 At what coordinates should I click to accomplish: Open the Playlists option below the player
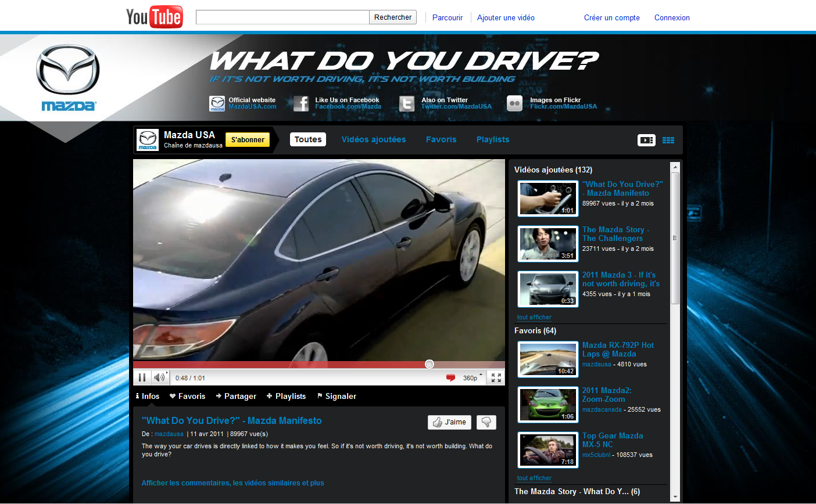point(286,396)
